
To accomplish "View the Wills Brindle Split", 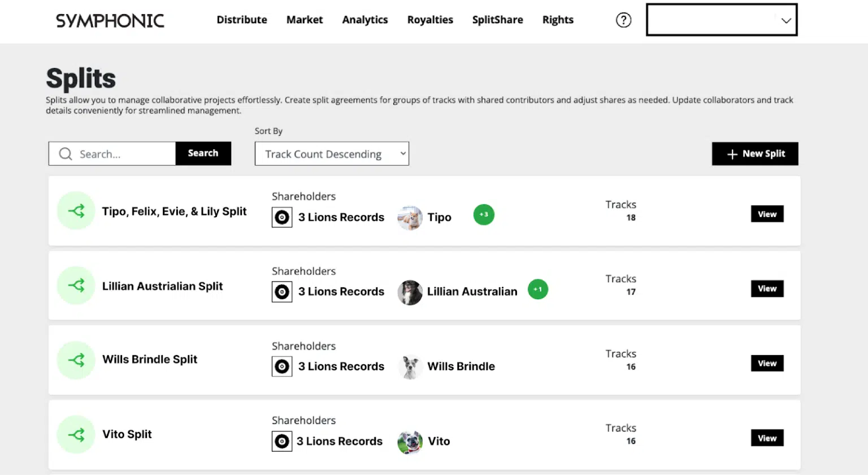I will [767, 364].
